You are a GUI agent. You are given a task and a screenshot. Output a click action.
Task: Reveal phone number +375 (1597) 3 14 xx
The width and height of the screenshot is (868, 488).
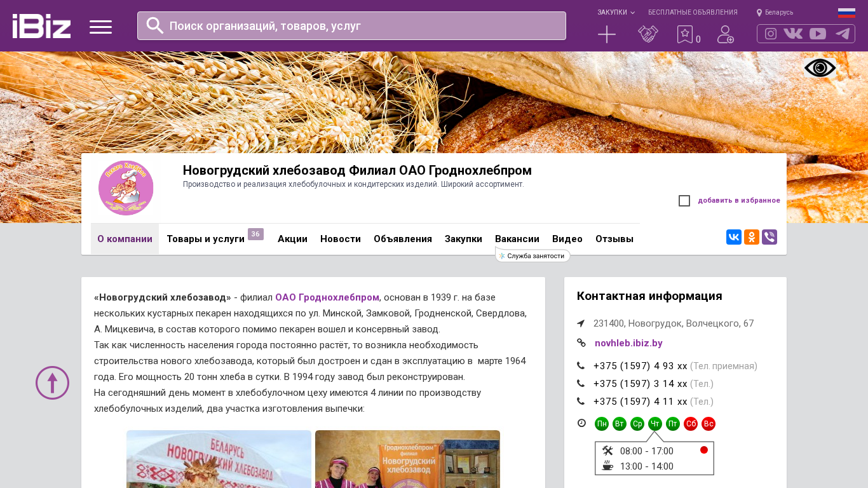tap(641, 384)
